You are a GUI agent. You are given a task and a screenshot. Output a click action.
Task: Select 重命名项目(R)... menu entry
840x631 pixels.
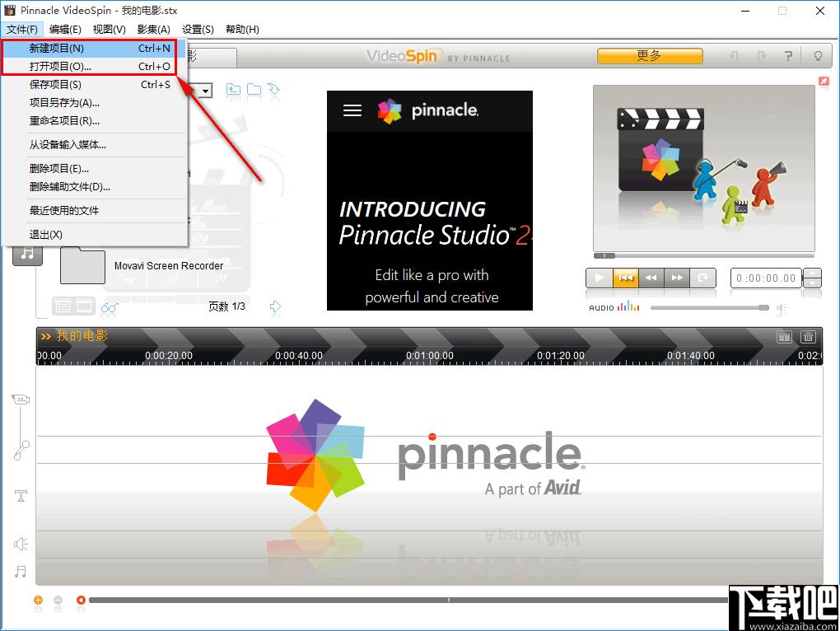(94, 121)
